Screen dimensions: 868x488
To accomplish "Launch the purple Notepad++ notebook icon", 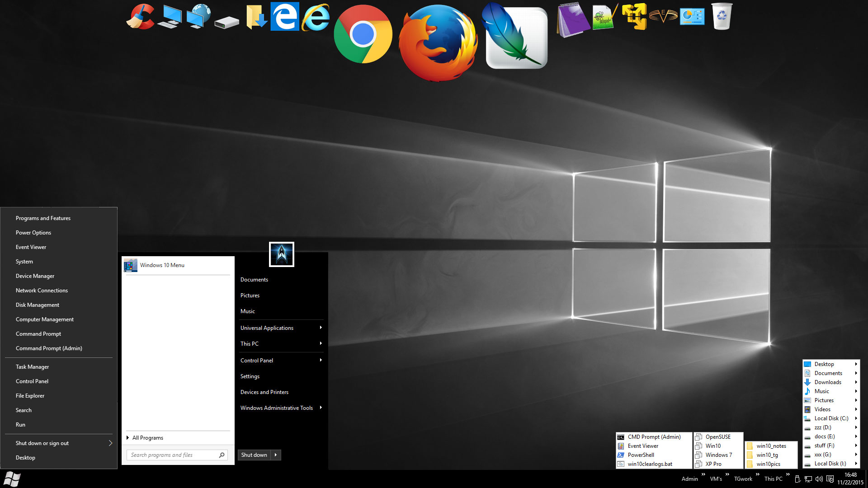I will pyautogui.click(x=573, y=19).
